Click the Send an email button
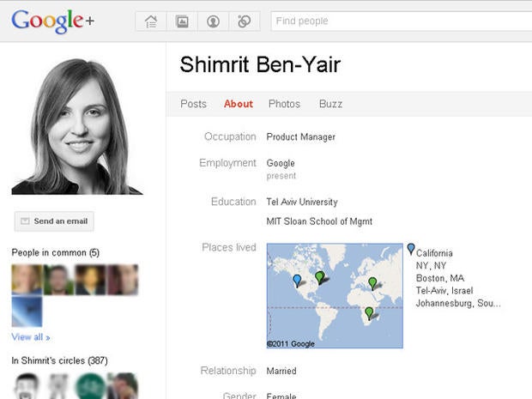Viewport: 532px width, 399px height. (x=54, y=221)
